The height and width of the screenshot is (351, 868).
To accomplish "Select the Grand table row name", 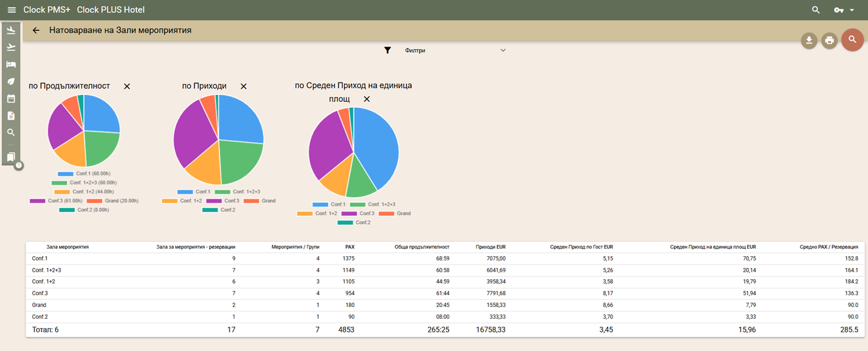I will tap(39, 305).
